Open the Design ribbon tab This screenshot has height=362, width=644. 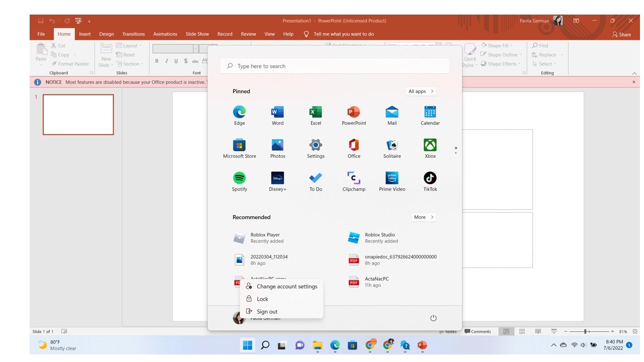click(106, 34)
